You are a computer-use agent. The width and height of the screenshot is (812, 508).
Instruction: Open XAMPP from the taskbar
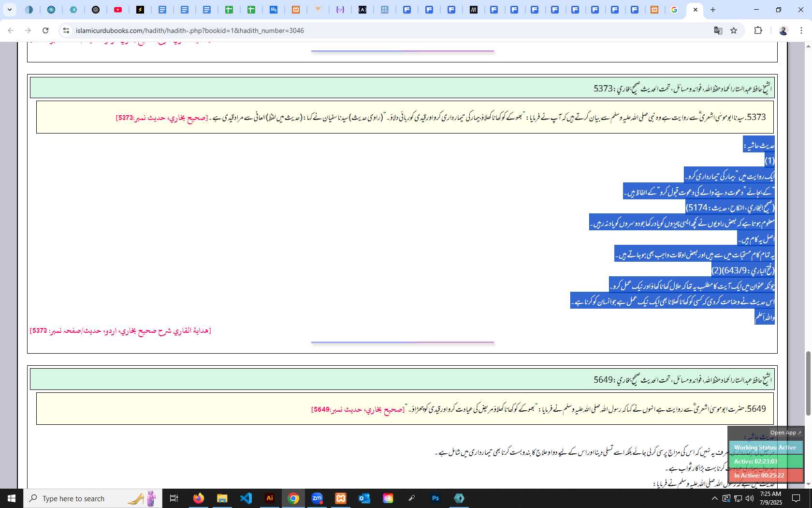point(341,498)
